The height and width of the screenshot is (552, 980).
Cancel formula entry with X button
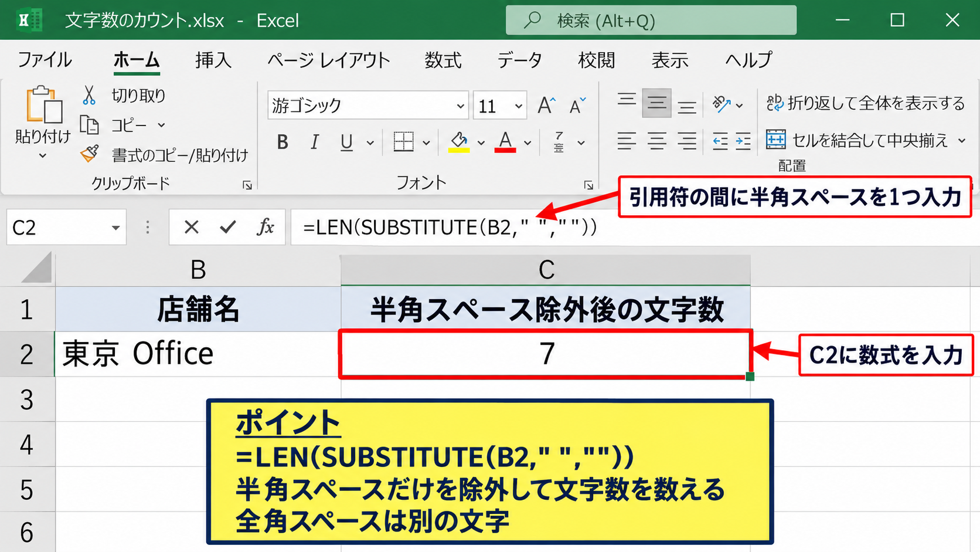(191, 227)
